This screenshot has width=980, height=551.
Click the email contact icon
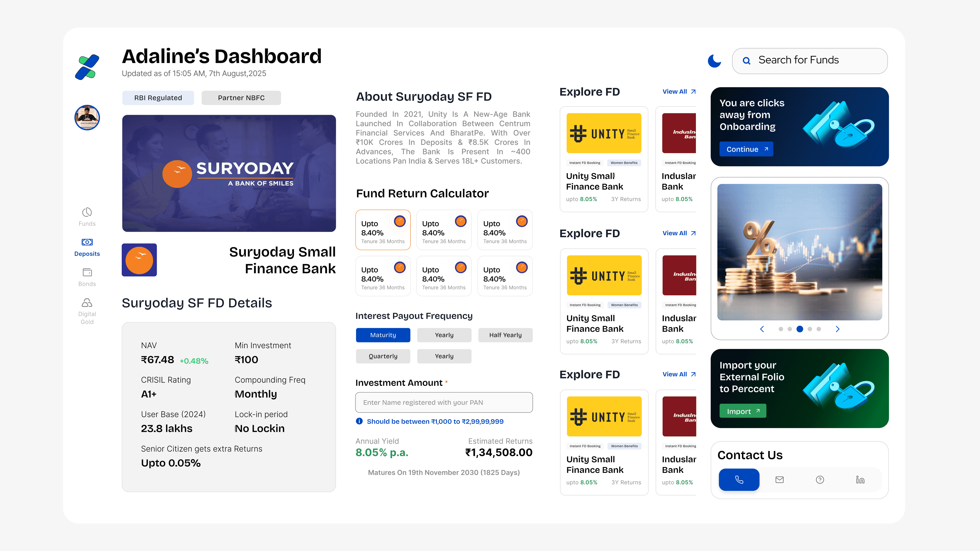[x=779, y=480]
